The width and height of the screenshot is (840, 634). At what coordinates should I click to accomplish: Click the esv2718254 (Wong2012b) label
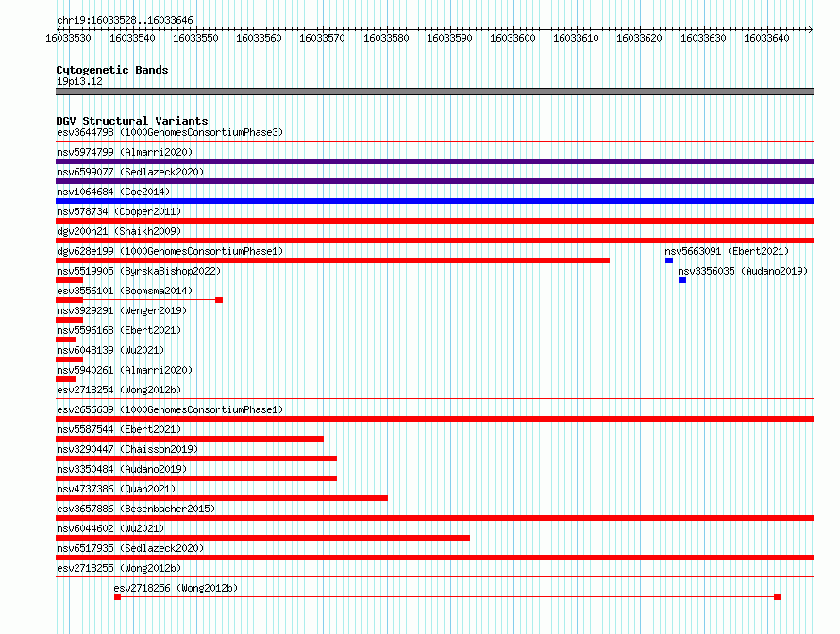[119, 390]
